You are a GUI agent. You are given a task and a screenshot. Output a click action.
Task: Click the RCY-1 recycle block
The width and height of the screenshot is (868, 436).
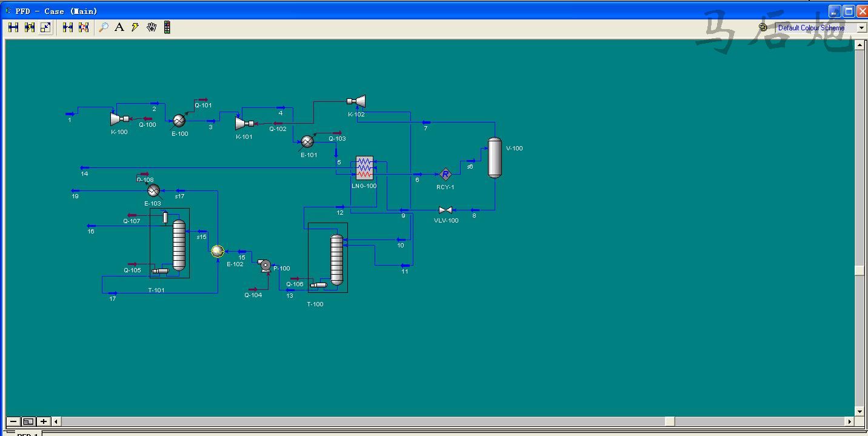pyautogui.click(x=446, y=175)
